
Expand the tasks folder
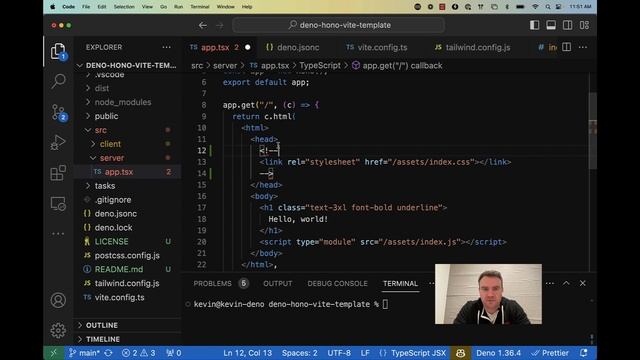pos(127,186)
